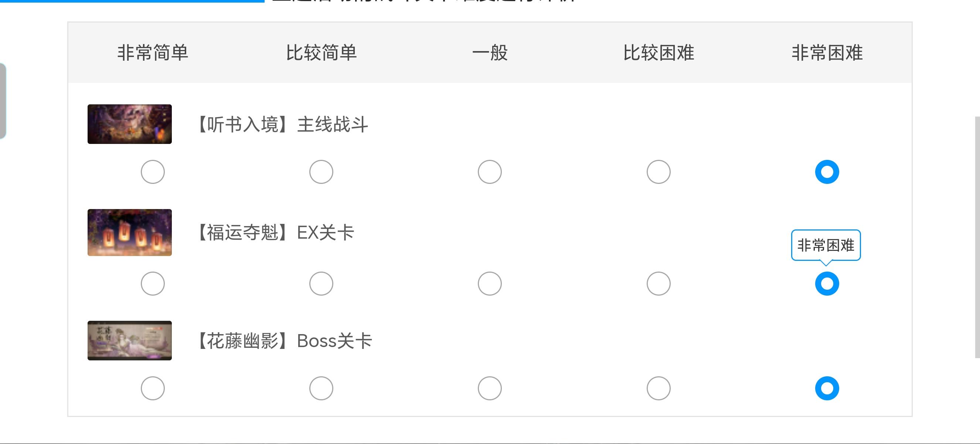Open the 听书入境 stage thumbnail
980x444 pixels.
pyautogui.click(x=129, y=124)
